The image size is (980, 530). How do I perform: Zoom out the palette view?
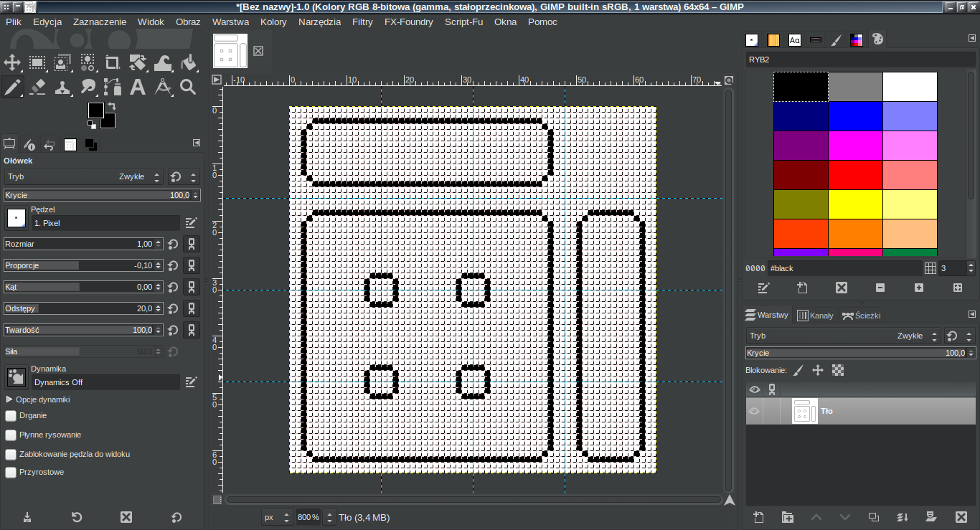(x=880, y=288)
